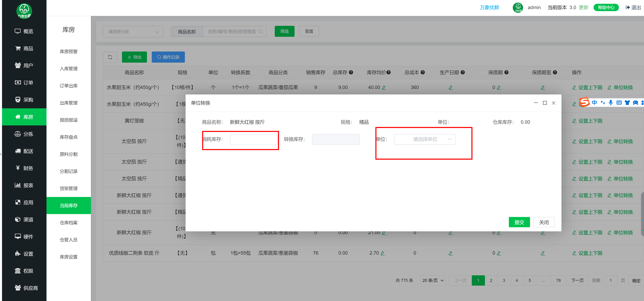This screenshot has width=644, height=301.
Task: Click 设置上下限 for 优质线椒二荆条 row
Action: pos(587,253)
